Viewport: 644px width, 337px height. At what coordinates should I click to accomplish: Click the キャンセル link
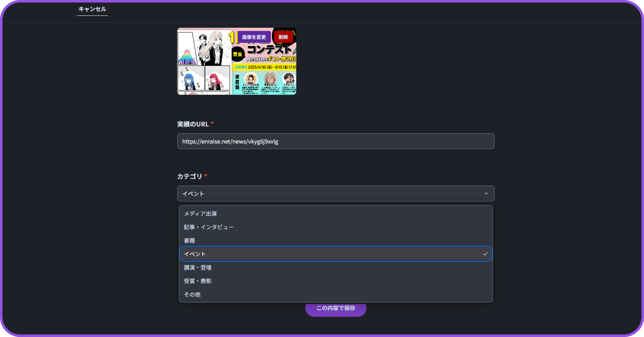click(92, 9)
